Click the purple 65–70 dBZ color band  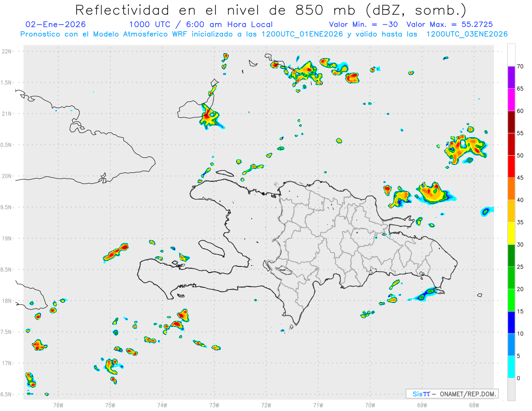click(x=511, y=78)
